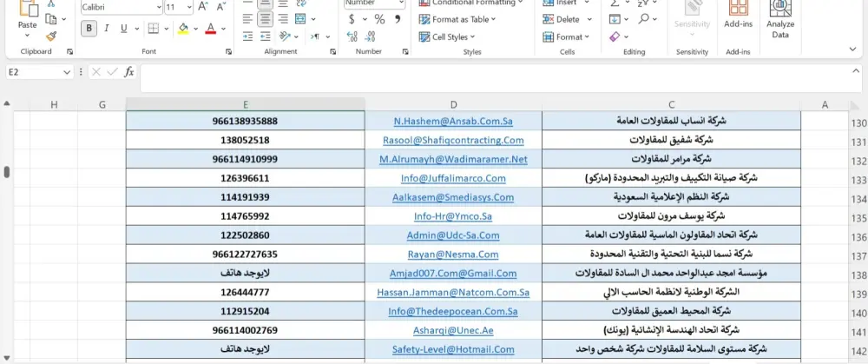This screenshot has height=364, width=868.
Task: Apply cell borders with the Borders icon
Action: coord(154,29)
